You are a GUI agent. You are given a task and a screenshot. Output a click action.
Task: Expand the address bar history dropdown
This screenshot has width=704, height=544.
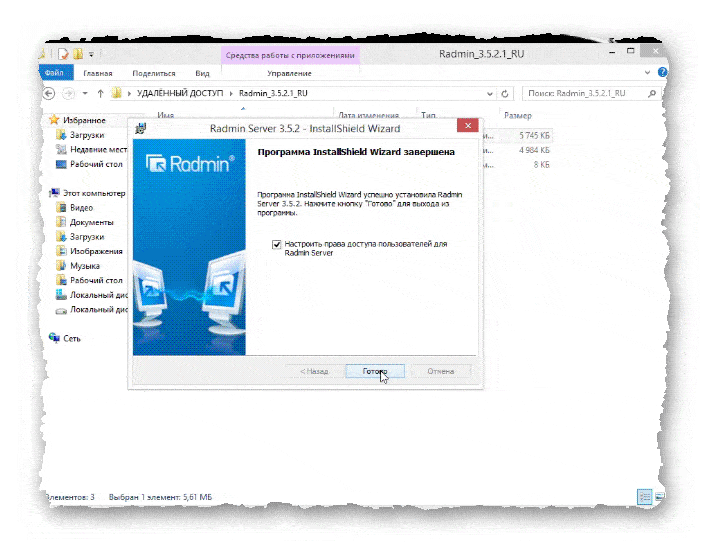489,93
